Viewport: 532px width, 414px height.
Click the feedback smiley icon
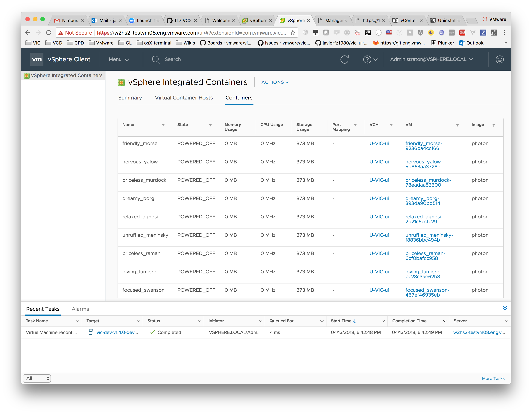(x=499, y=59)
